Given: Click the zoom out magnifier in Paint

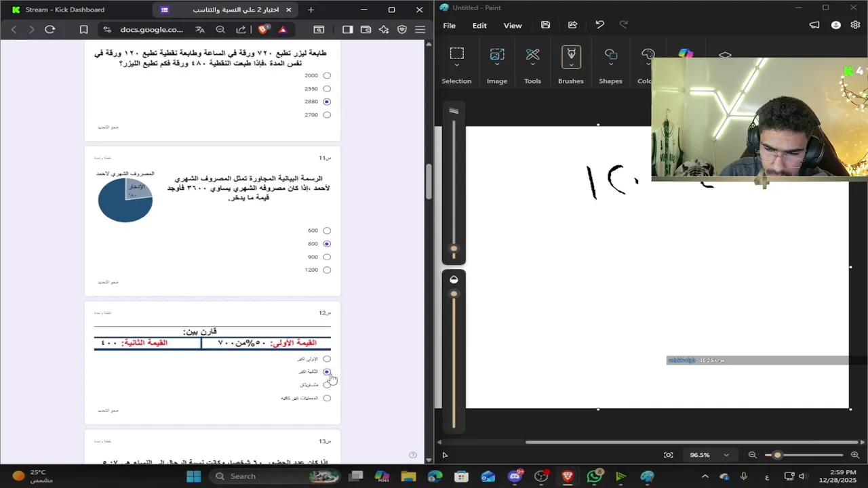Looking at the screenshot, I should (752, 455).
